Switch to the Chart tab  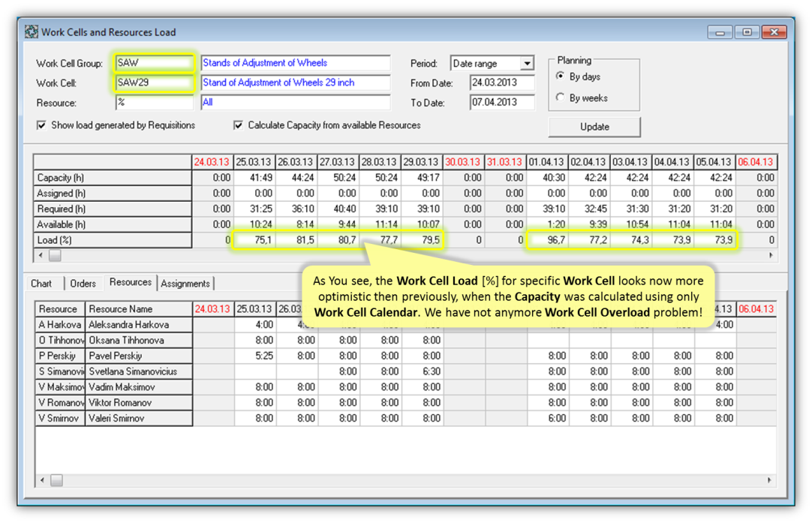click(41, 284)
